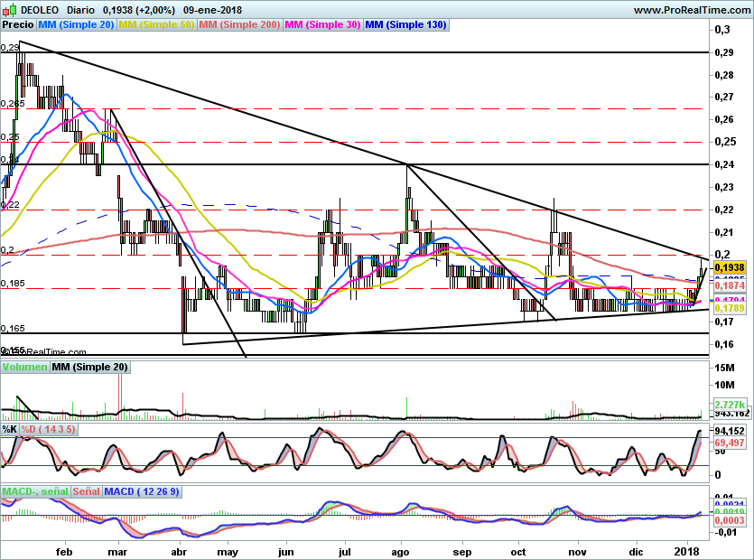754x560 pixels.
Task: Click the www.ProRealTime.com link
Action: click(692, 10)
